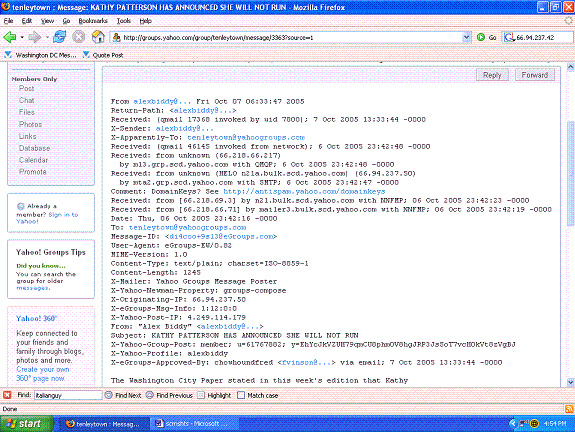The image size is (575, 432).
Task: Click the X-Originating-IP value 66.94.237.50
Action: [x=219, y=300]
